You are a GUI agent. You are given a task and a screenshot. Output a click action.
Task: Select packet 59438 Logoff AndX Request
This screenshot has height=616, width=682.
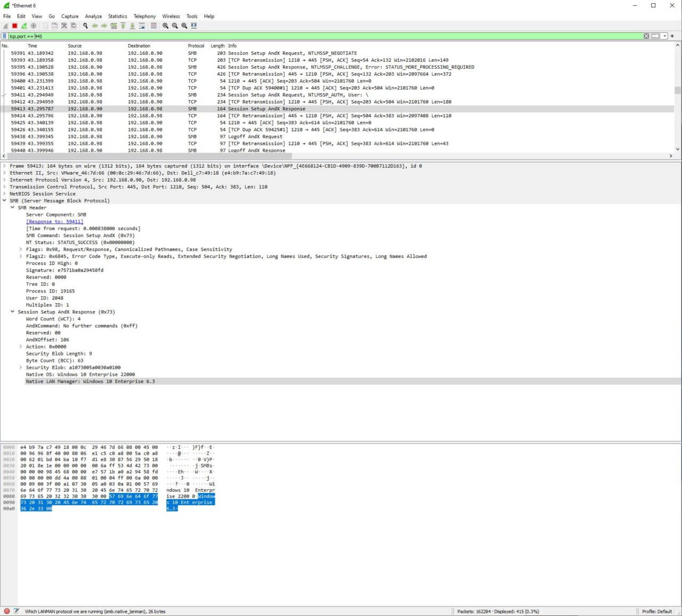click(x=337, y=136)
